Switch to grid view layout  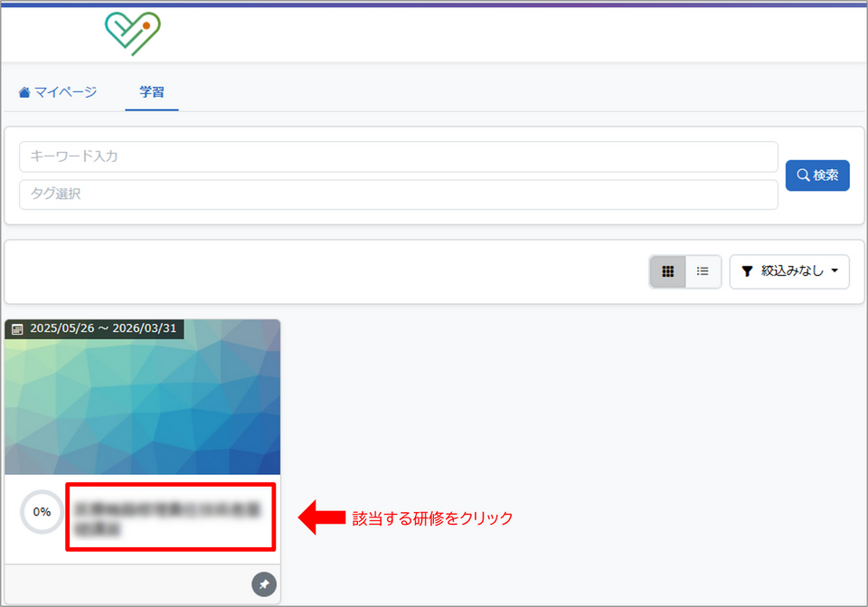point(667,271)
